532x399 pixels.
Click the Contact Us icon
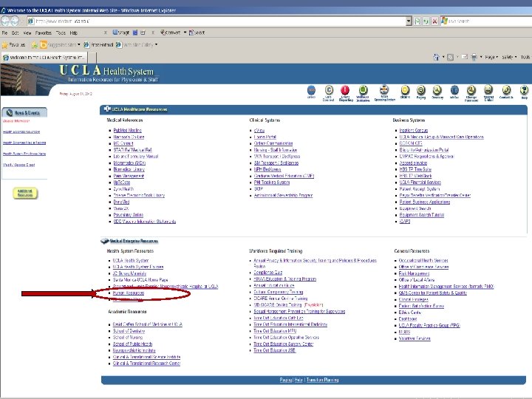click(506, 90)
